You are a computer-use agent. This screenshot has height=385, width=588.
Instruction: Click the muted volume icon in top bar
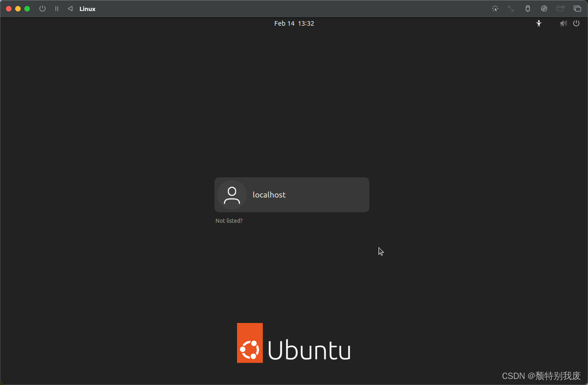click(x=564, y=23)
